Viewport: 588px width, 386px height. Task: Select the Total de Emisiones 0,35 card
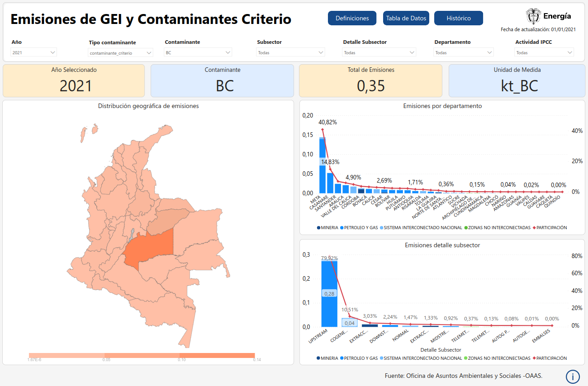[x=370, y=80]
